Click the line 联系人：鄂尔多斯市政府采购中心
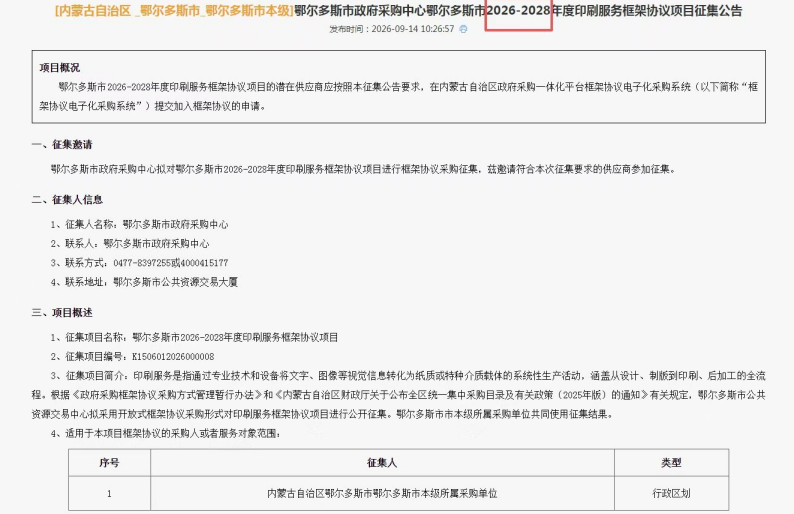This screenshot has height=514, width=794. click(130, 244)
